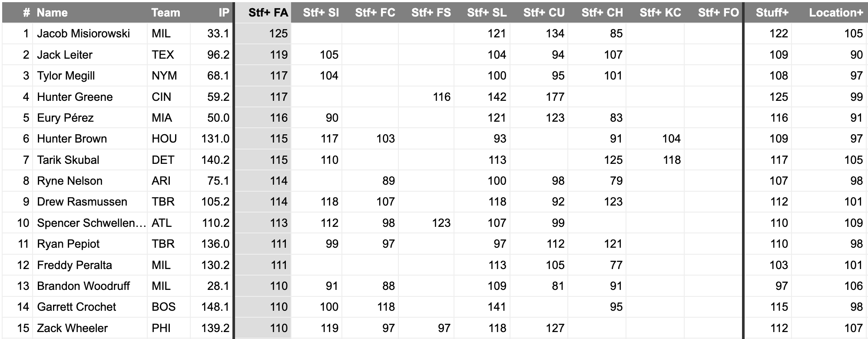Click the DET team cell
The image size is (868, 339).
(x=163, y=160)
